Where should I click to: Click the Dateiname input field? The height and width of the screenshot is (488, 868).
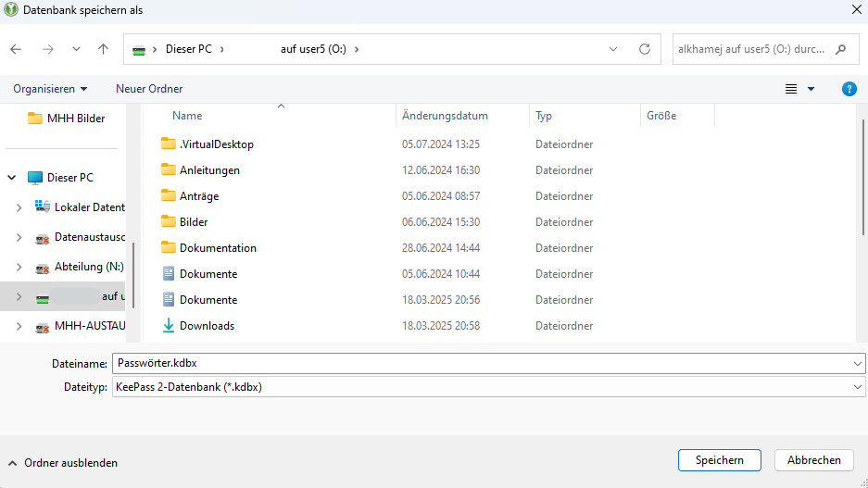[x=482, y=363]
